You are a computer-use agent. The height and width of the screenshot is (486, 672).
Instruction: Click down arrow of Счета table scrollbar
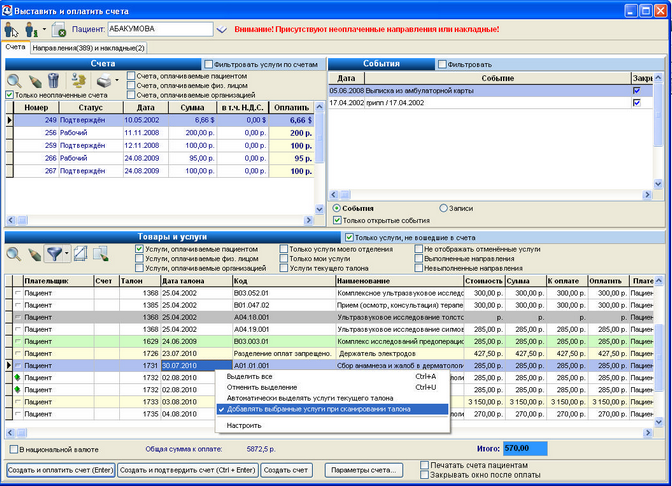coord(319,210)
